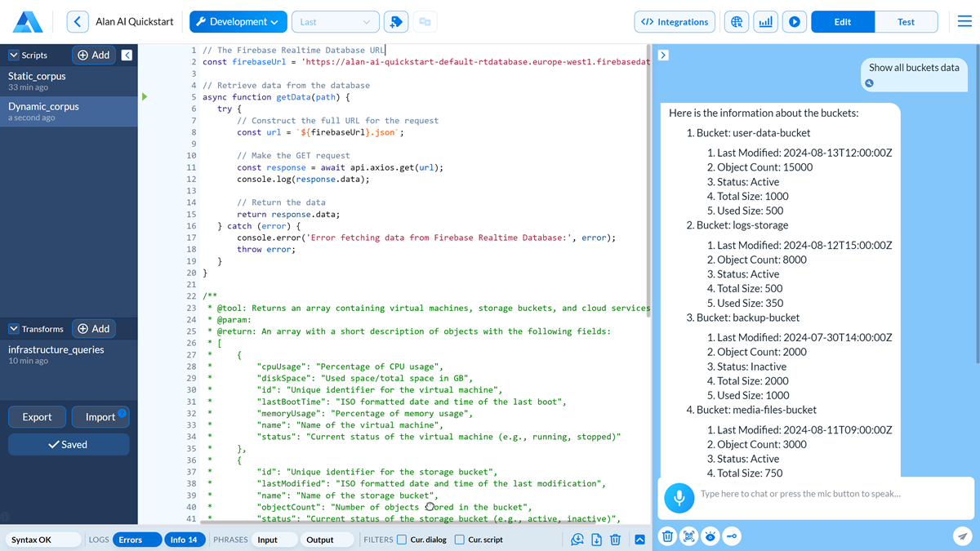The image size is (980, 551).
Task: Click the eye icon in the chat footer
Action: click(710, 536)
